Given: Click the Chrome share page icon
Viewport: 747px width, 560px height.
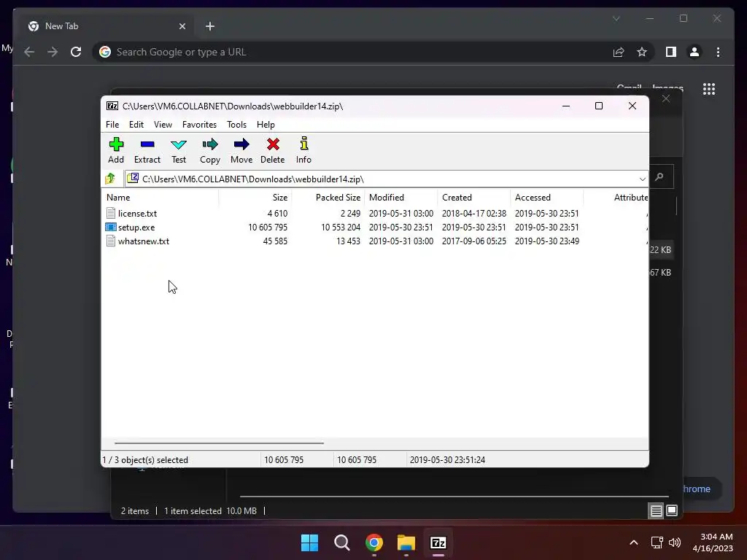Looking at the screenshot, I should click(x=619, y=52).
